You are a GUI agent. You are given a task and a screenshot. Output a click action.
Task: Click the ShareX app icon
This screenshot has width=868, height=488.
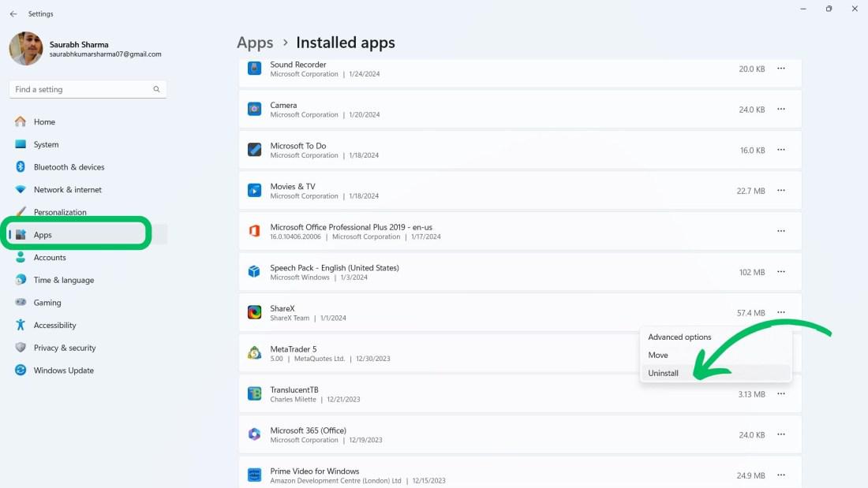pyautogui.click(x=254, y=313)
